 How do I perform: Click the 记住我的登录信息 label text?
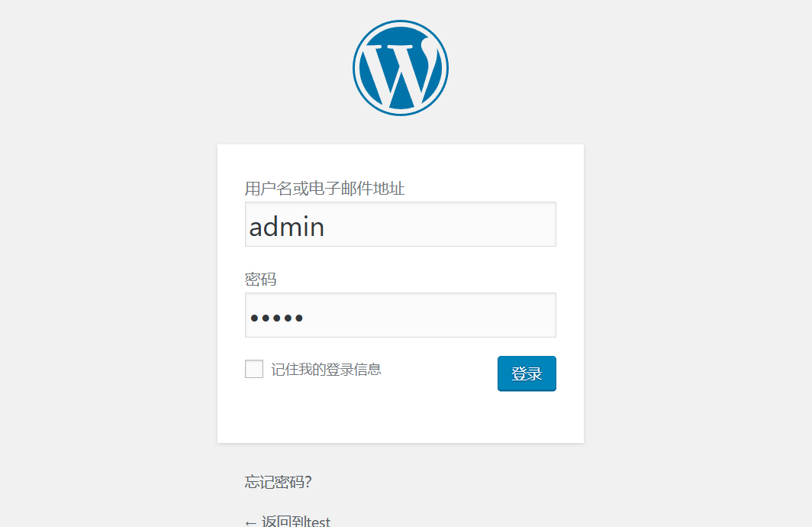(x=327, y=370)
